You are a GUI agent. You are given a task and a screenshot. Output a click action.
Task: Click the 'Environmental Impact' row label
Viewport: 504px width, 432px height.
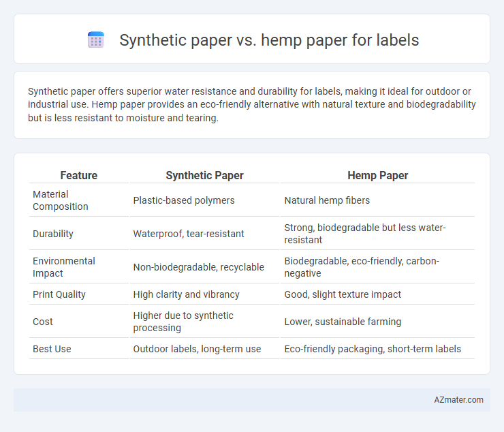[79, 267]
